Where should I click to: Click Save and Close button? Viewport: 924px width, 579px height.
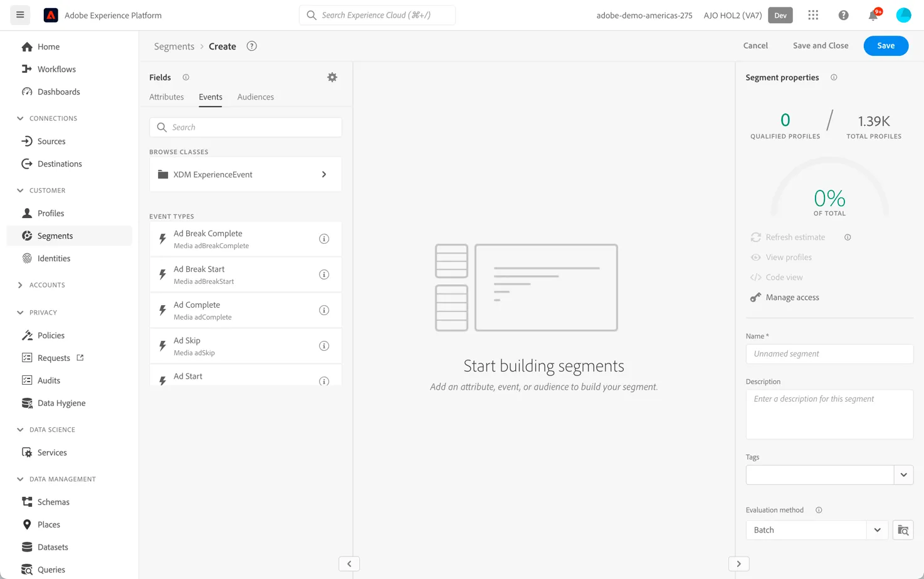[821, 46]
